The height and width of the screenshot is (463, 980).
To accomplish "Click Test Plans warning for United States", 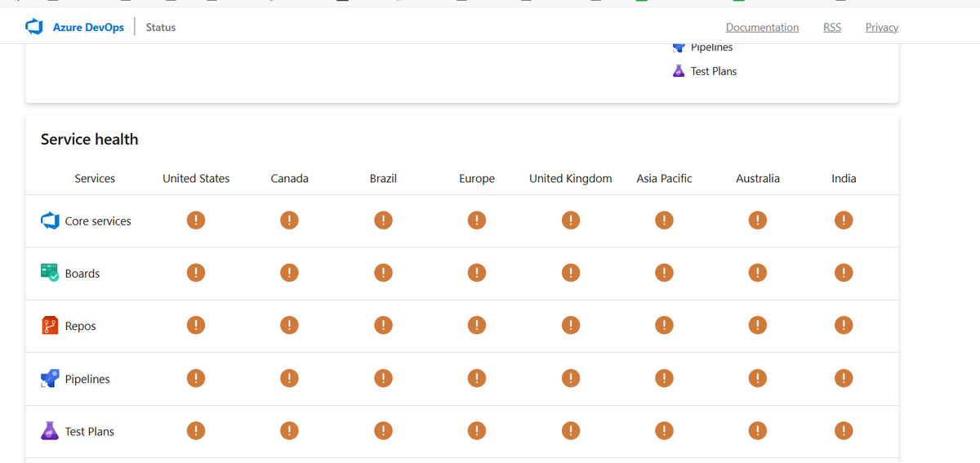I will 196,430.
